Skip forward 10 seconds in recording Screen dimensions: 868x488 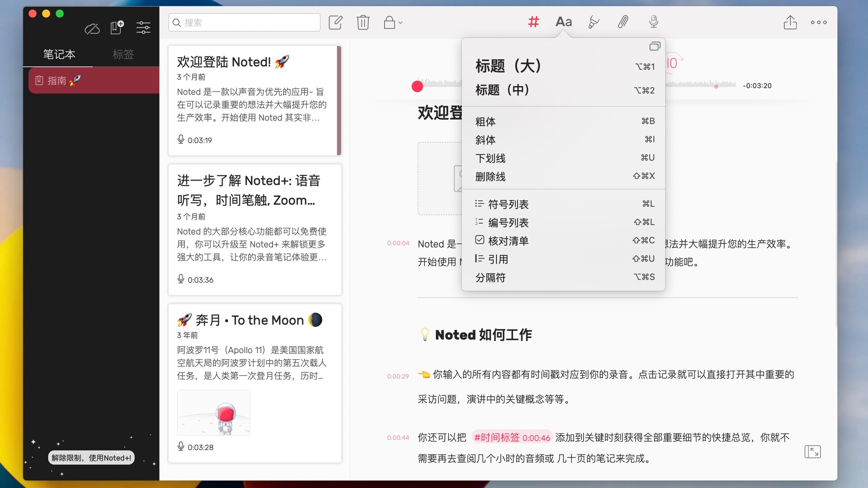tap(673, 63)
